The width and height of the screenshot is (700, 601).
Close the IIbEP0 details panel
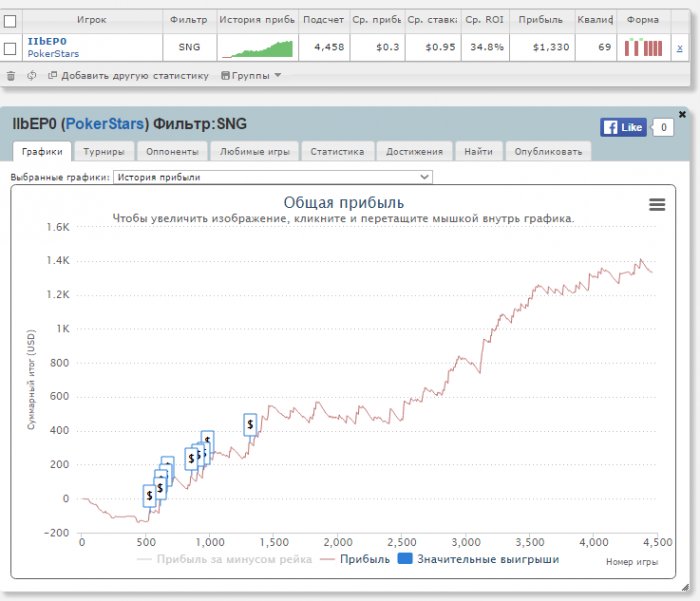682,114
